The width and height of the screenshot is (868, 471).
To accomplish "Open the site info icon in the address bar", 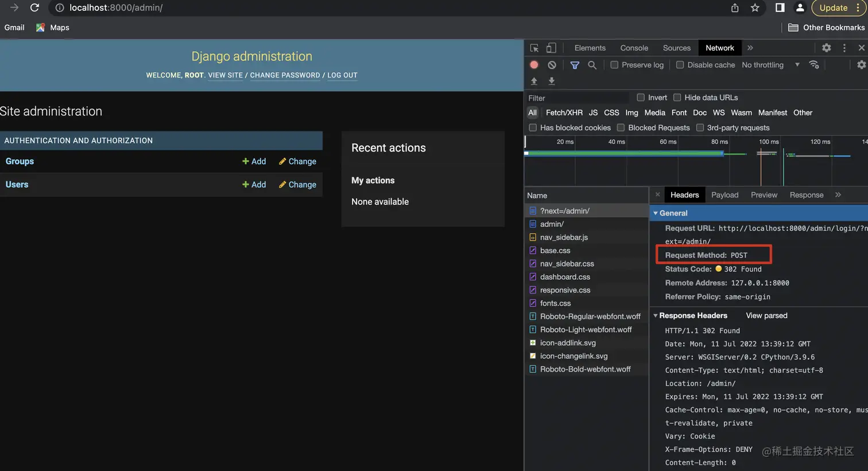I will [60, 7].
